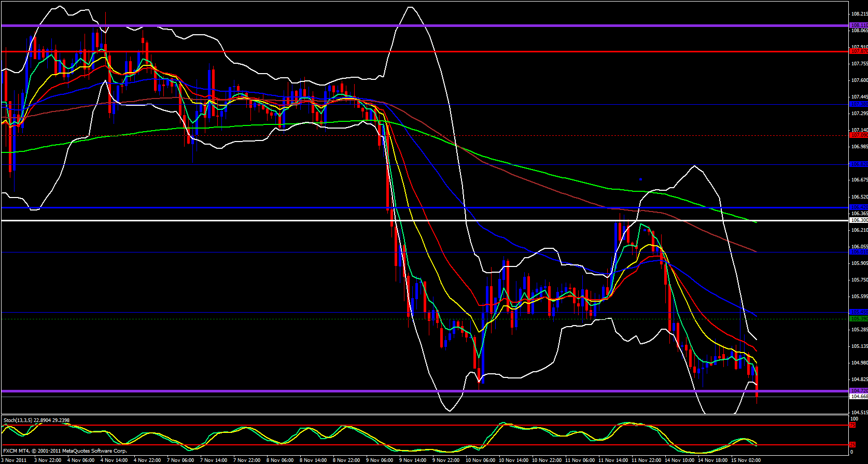Select the red 107.870 price label

859,51
